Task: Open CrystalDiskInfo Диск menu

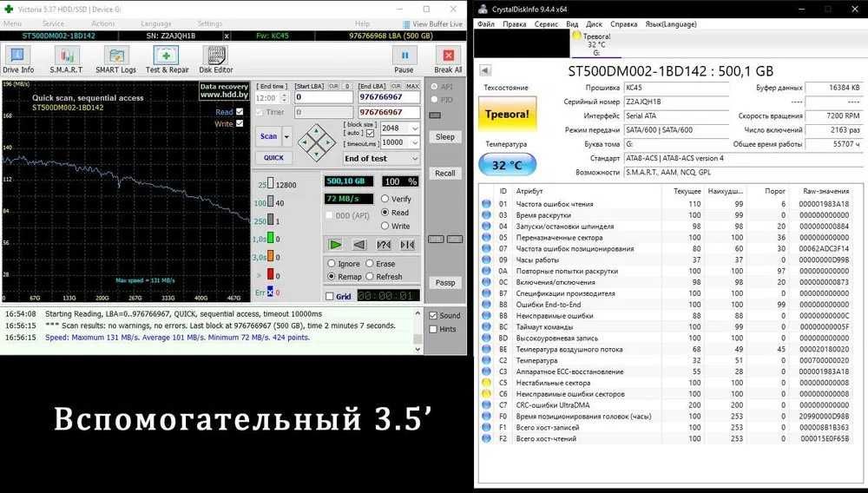Action: (594, 23)
